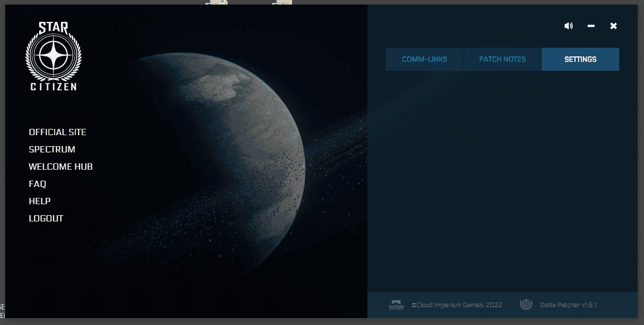Open the FAQ link
This screenshot has width=644, height=325.
pyautogui.click(x=37, y=184)
